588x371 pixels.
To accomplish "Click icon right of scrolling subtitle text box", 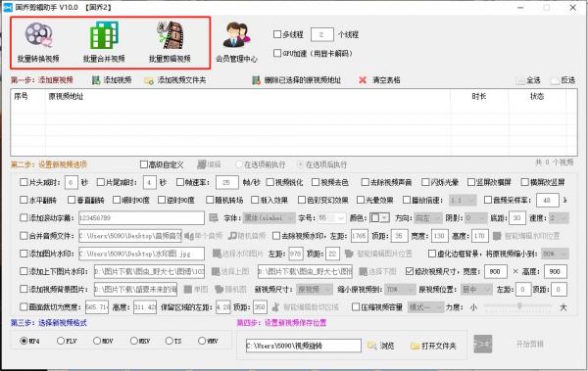I will click(x=214, y=217).
